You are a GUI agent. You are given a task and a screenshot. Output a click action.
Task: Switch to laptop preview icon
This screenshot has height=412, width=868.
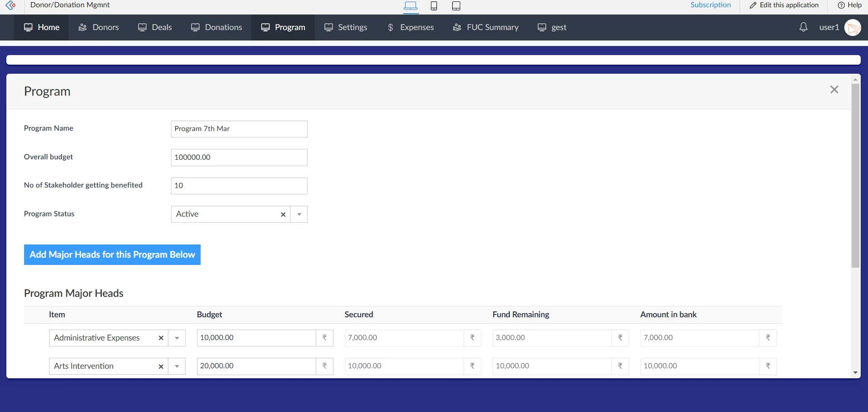pyautogui.click(x=411, y=5)
